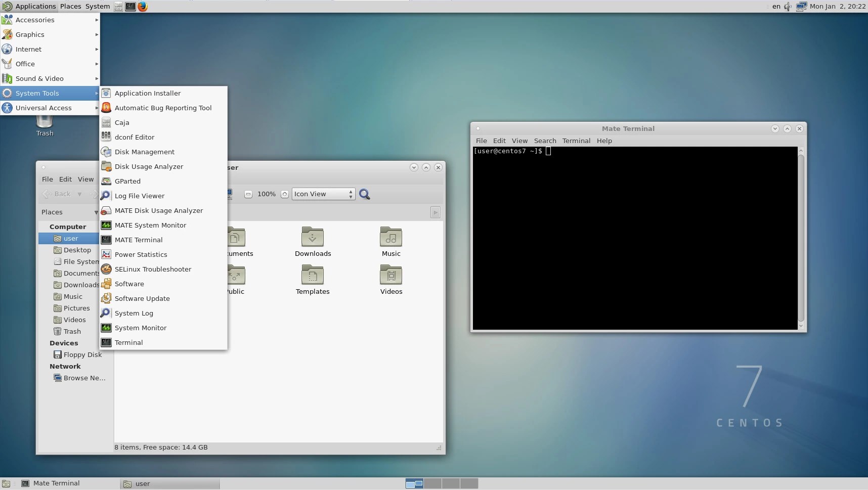Open the Places menu on the top panel
Image resolution: width=868 pixels, height=490 pixels.
[70, 7]
